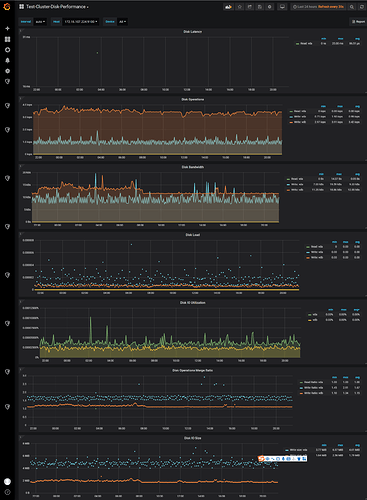Sort Disk Load legend by min column
367x500 pixels.
334,242
